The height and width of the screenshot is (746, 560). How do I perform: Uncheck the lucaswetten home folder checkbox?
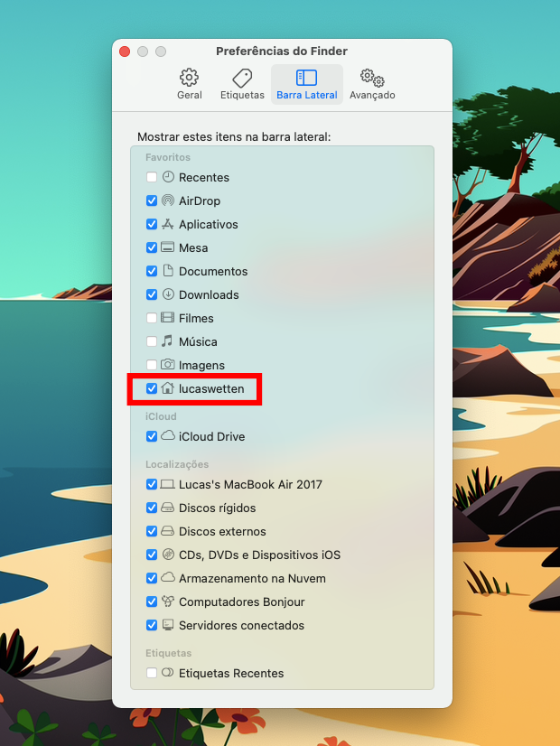152,388
